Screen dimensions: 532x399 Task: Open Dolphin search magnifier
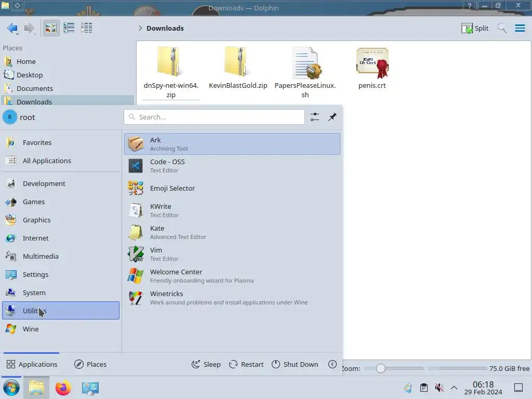(502, 28)
